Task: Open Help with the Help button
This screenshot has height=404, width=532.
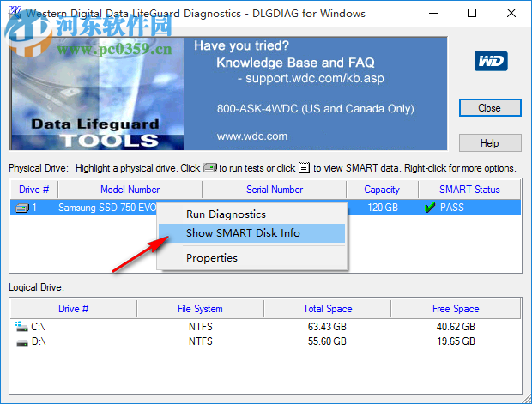Action: click(x=490, y=142)
